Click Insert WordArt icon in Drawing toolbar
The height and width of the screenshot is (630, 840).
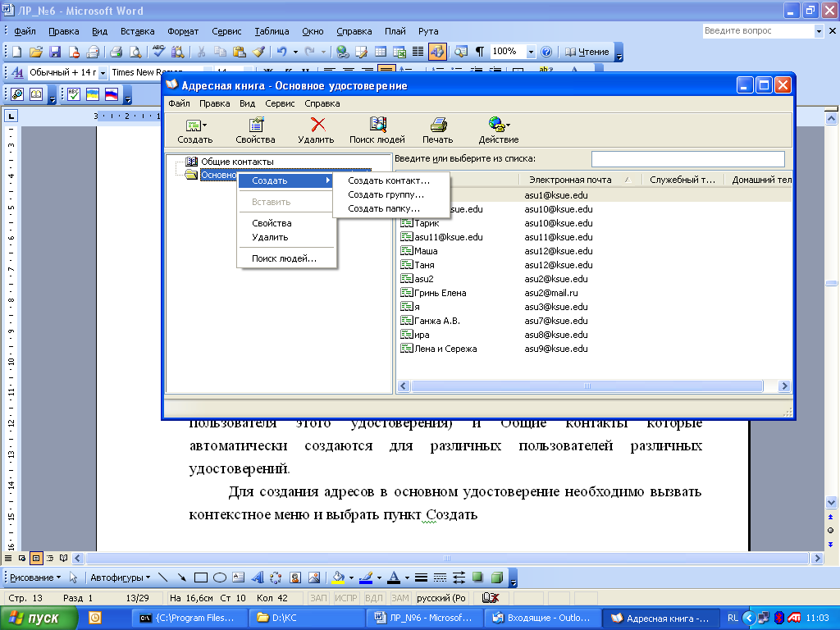[258, 577]
